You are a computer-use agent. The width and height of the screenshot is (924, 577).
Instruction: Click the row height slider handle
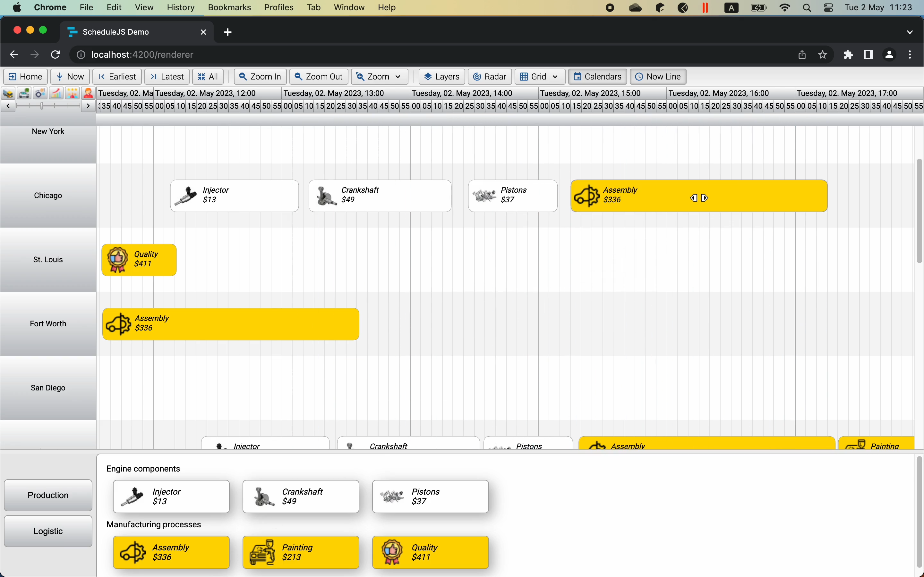42,106
